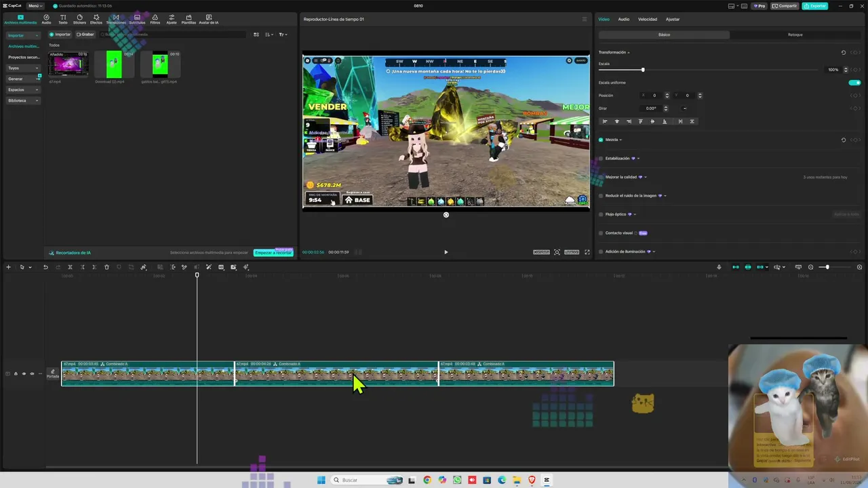Click the Grabar record button
Screen dimensions: 868x488
click(85, 35)
